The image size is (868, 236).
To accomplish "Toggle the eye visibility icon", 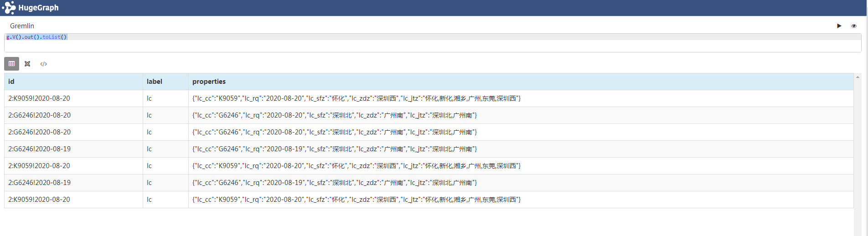I will click(x=854, y=26).
